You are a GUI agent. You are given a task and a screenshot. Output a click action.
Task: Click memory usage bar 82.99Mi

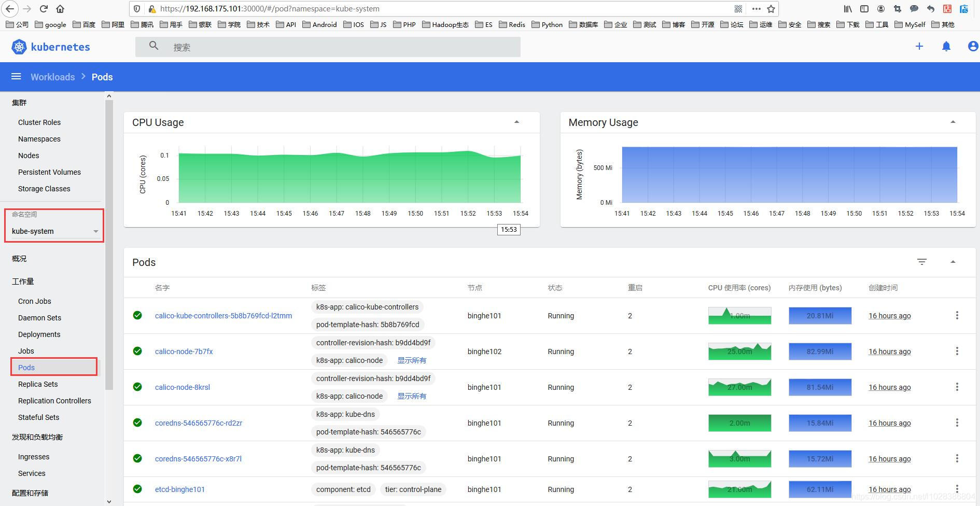tap(820, 352)
